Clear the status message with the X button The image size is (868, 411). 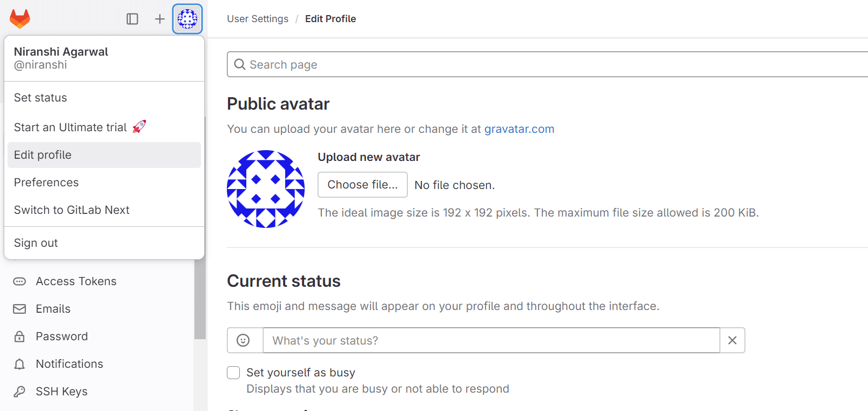click(x=732, y=340)
